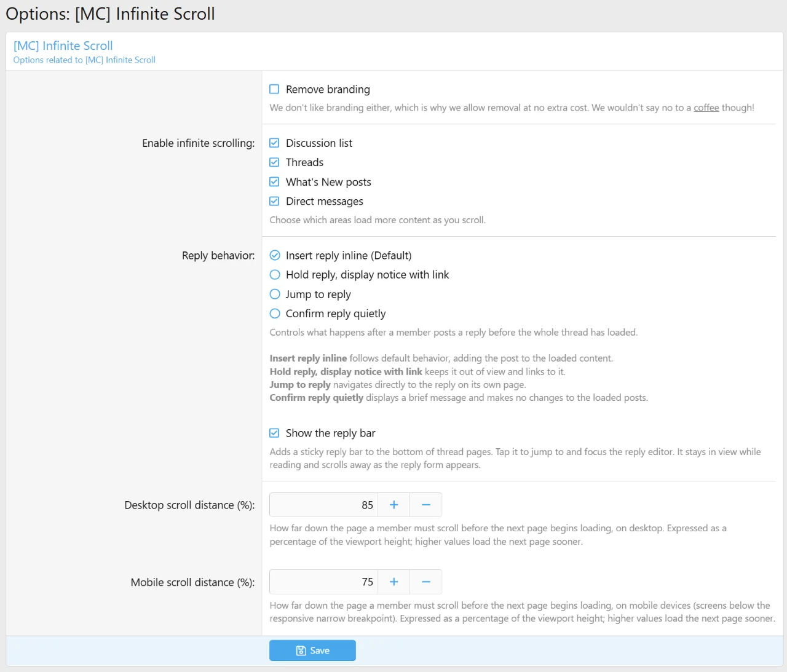Decrease Desktop scroll distance with minus

click(426, 505)
